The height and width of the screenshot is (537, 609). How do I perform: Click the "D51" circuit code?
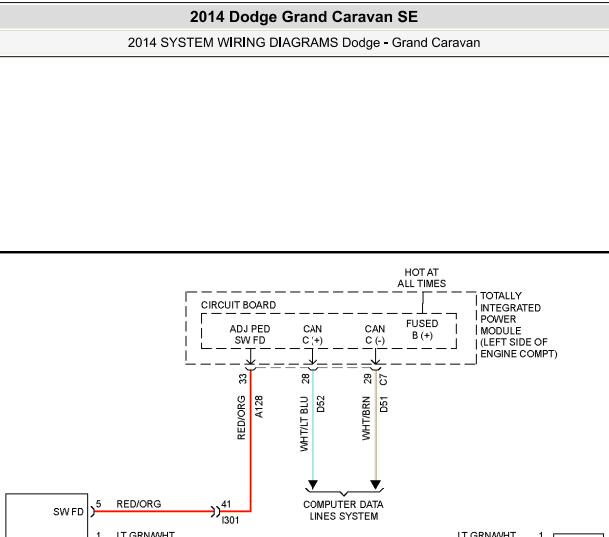pyautogui.click(x=383, y=404)
